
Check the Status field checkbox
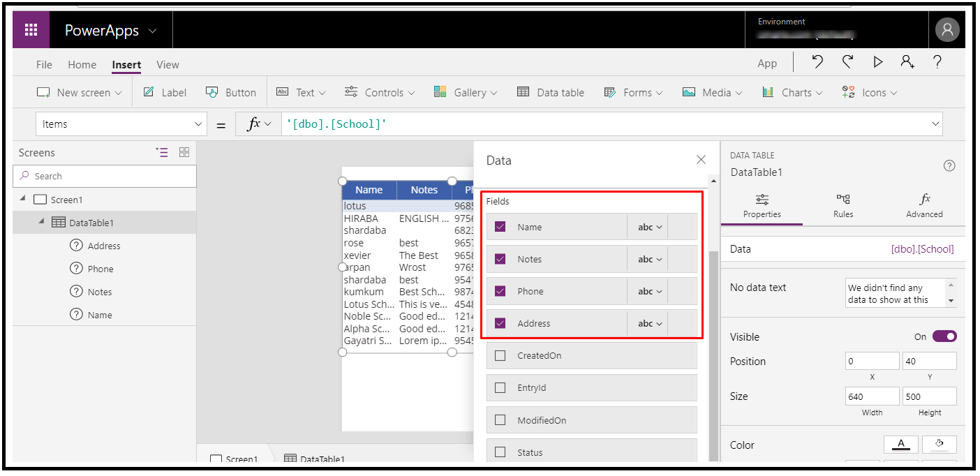(x=500, y=452)
